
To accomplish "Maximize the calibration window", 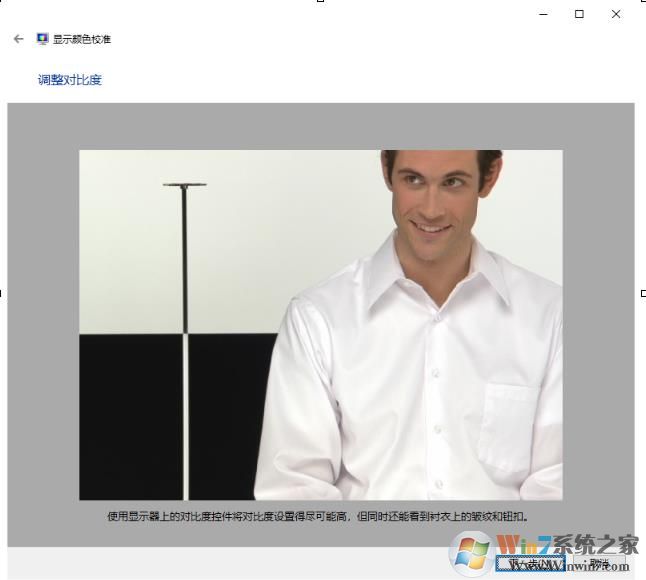I will tap(579, 14).
